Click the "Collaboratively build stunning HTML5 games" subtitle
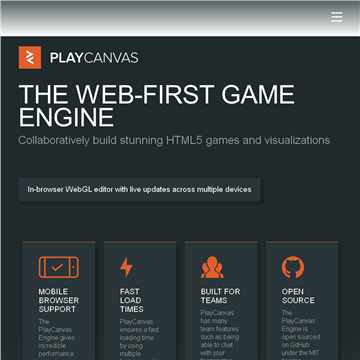The image size is (360, 360). [174, 140]
